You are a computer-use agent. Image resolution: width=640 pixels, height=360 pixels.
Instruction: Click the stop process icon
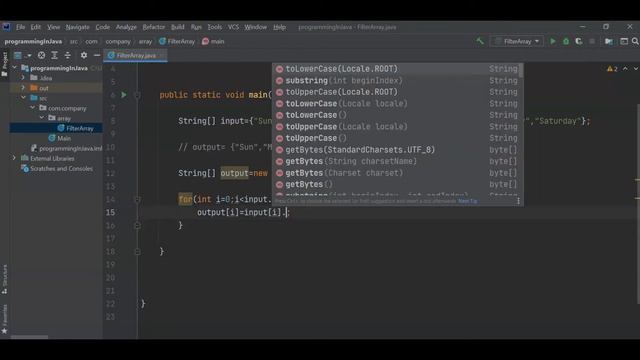point(592,41)
